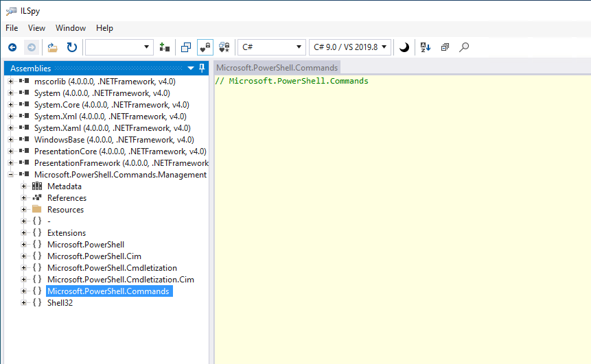Expand the System.Xml assembly node
Screen dimensions: 591x364
pos(10,117)
